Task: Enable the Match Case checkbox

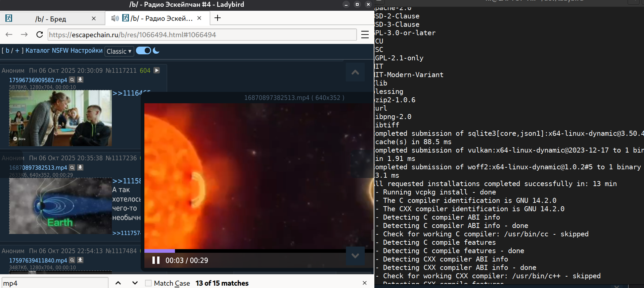Action: (148, 283)
